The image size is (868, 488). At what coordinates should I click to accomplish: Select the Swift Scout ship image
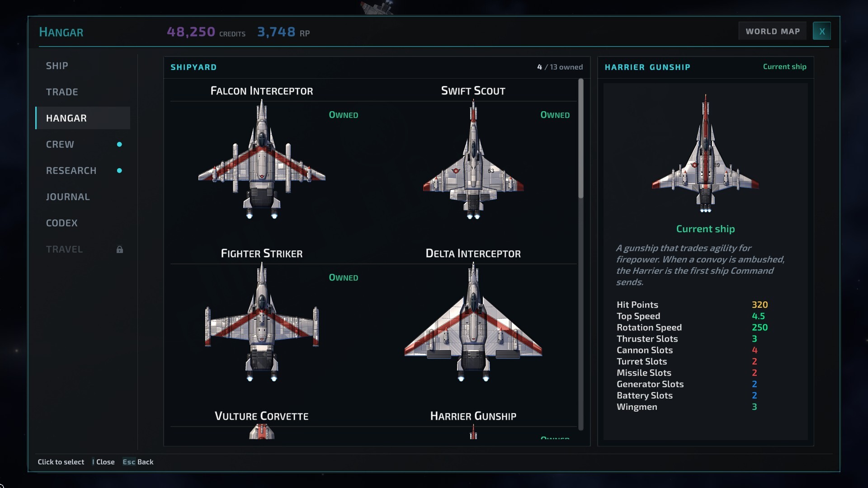coord(473,160)
